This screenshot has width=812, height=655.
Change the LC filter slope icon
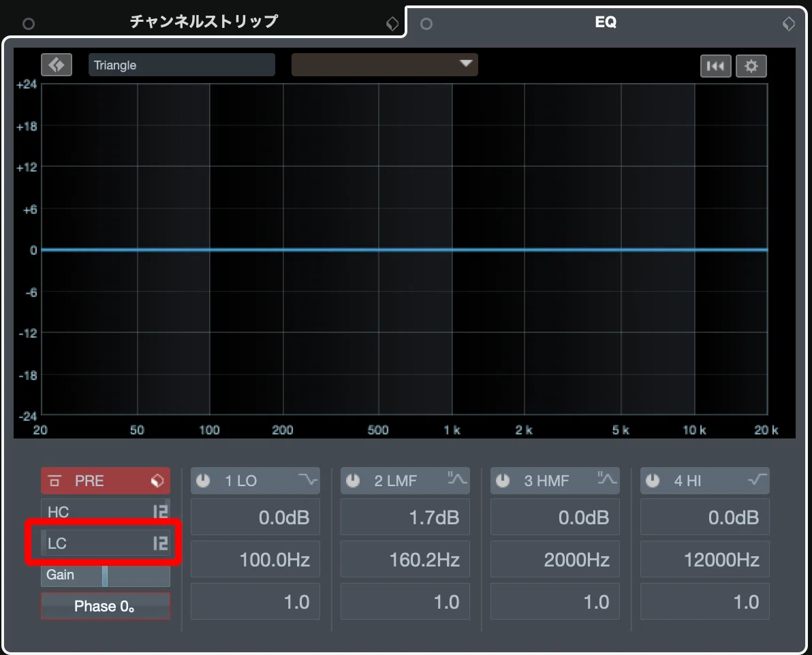161,543
